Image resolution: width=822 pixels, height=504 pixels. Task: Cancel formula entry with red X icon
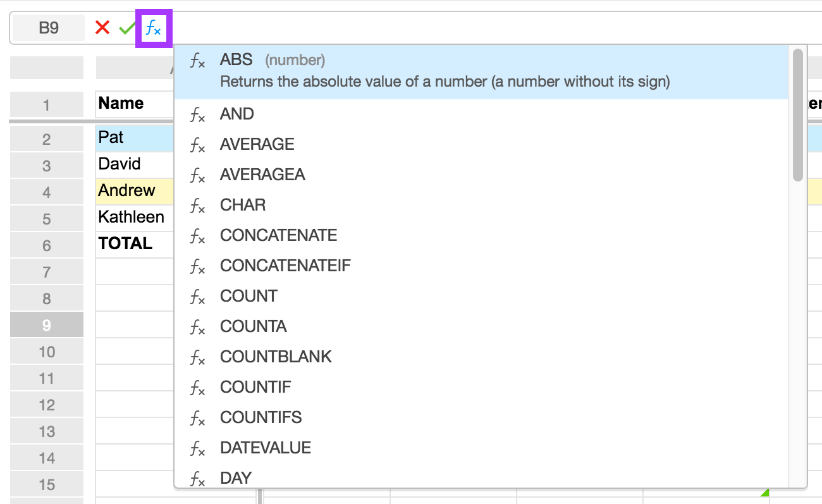point(101,27)
